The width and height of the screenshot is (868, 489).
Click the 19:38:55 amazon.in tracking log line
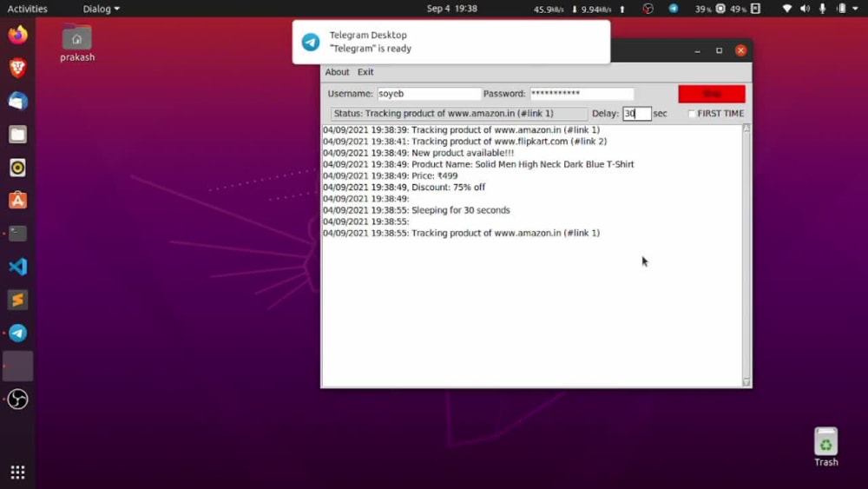461,233
